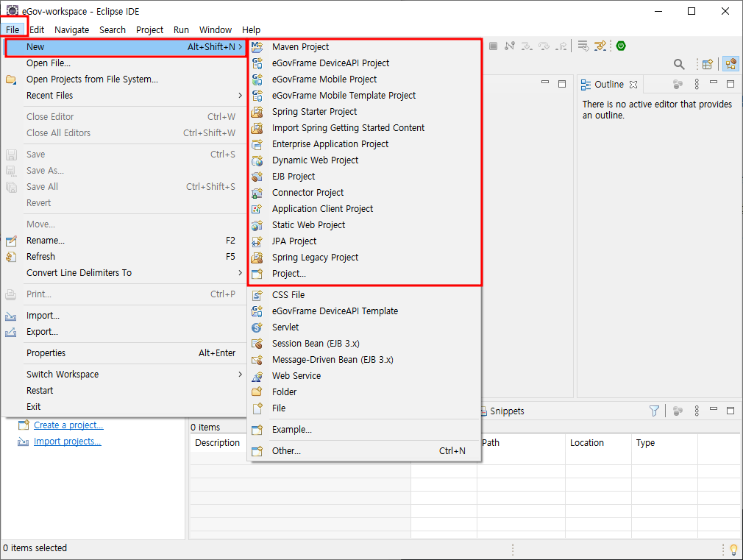Minimize the editor area
The height and width of the screenshot is (560, 743).
[545, 82]
